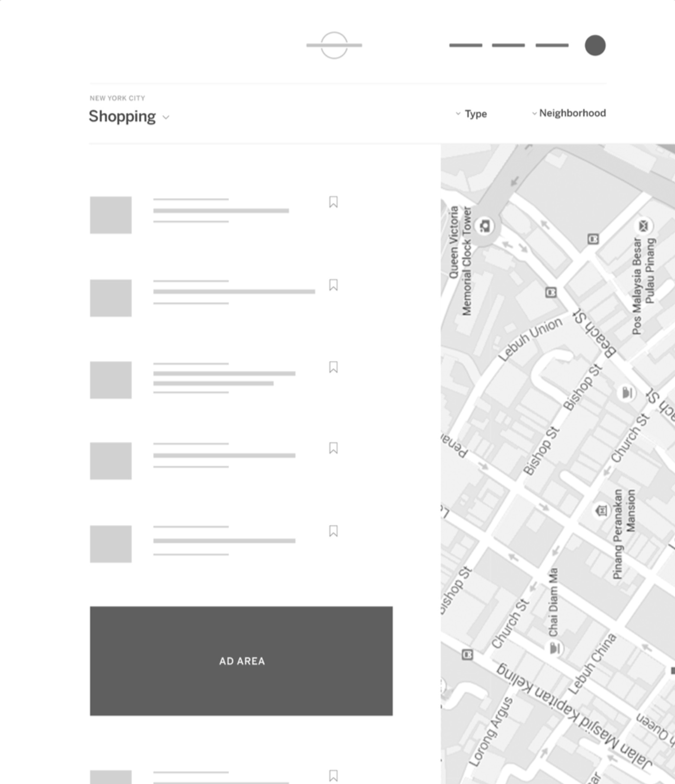Save the fourth listing with its bookmark icon

click(333, 448)
